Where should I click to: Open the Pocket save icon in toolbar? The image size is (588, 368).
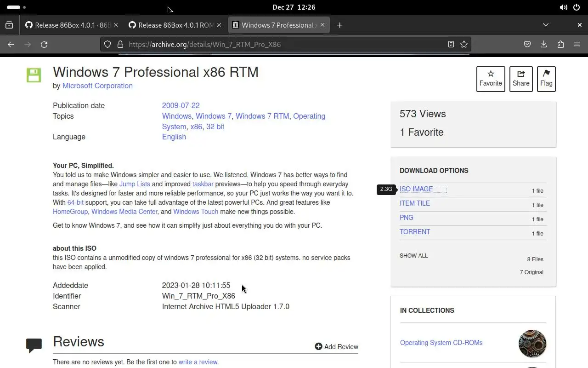coord(527,45)
